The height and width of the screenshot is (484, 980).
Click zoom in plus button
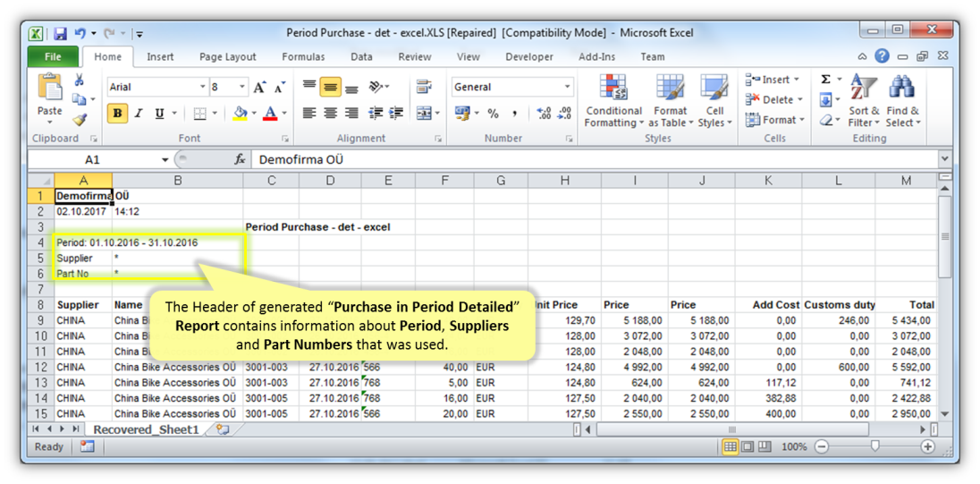click(927, 446)
